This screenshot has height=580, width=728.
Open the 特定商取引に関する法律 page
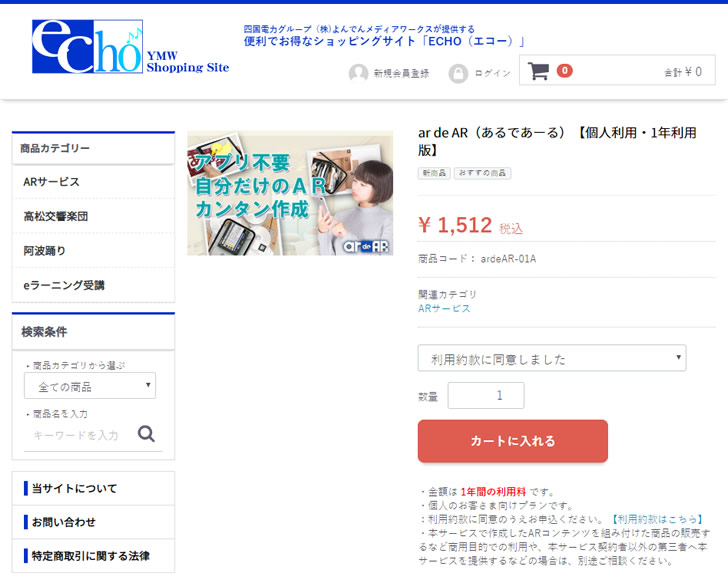click(x=91, y=556)
